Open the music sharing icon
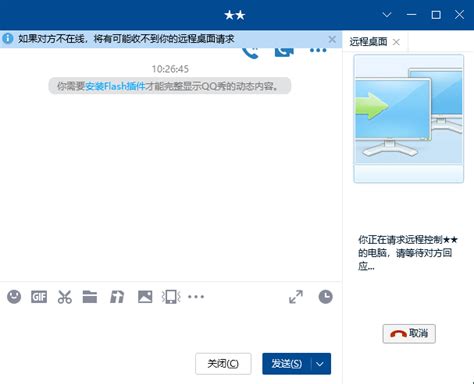The image size is (474, 384). [117, 297]
